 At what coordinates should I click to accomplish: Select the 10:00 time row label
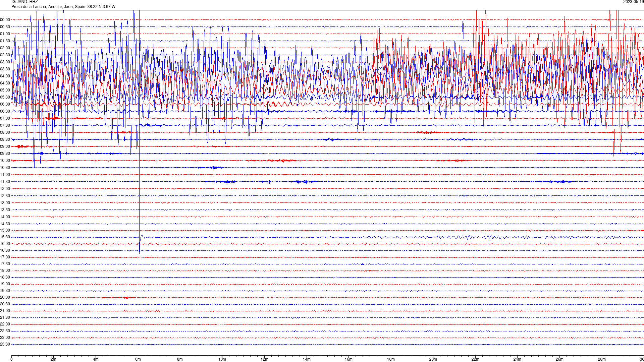[5, 161]
